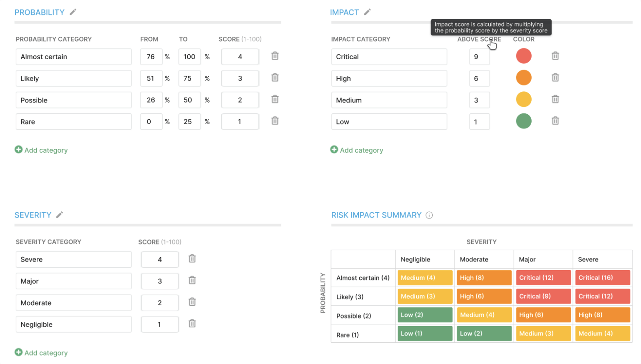
Task: Delete the Rare probability category
Action: click(275, 121)
